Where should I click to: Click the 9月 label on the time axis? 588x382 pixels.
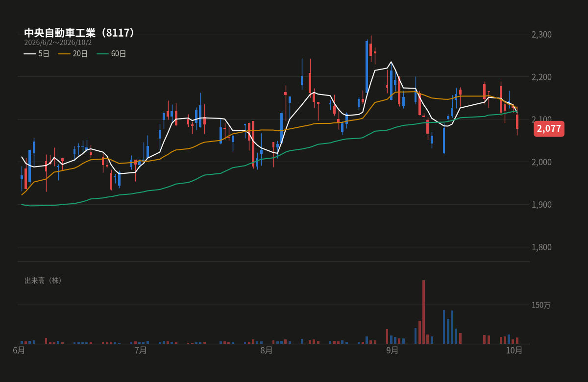[392, 350]
